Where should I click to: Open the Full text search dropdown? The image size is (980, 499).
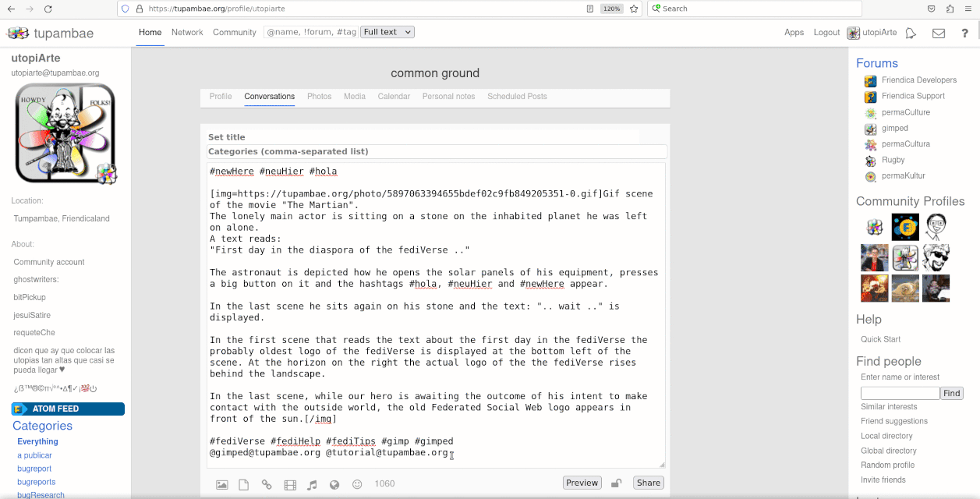tap(387, 32)
